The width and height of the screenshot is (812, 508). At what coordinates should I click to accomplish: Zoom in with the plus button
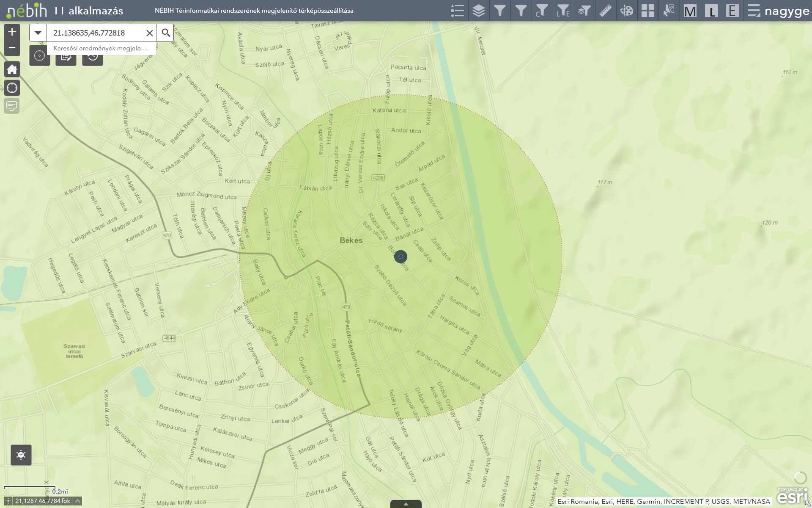(x=12, y=32)
